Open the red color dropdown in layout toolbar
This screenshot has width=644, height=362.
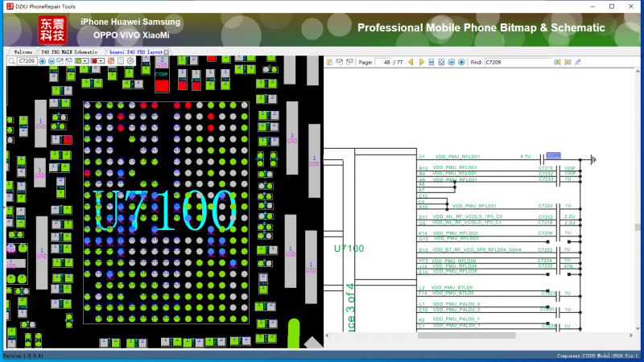[100, 61]
